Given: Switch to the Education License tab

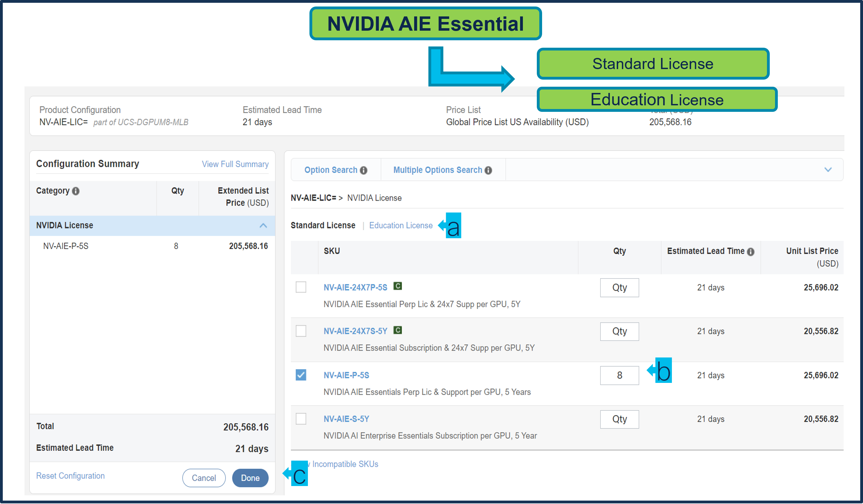Looking at the screenshot, I should [401, 225].
